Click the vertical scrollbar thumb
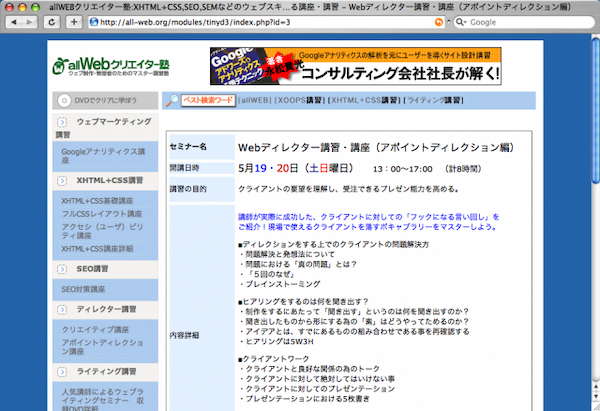 pyautogui.click(x=595, y=110)
